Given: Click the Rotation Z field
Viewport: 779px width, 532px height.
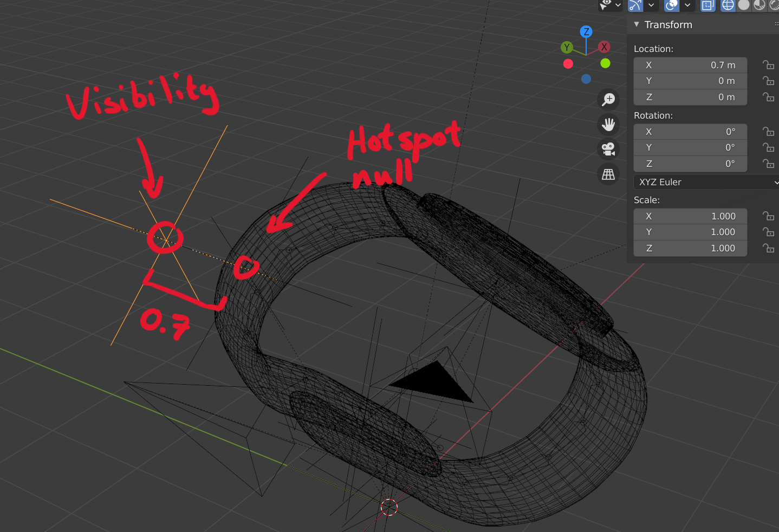Looking at the screenshot, I should 690,164.
